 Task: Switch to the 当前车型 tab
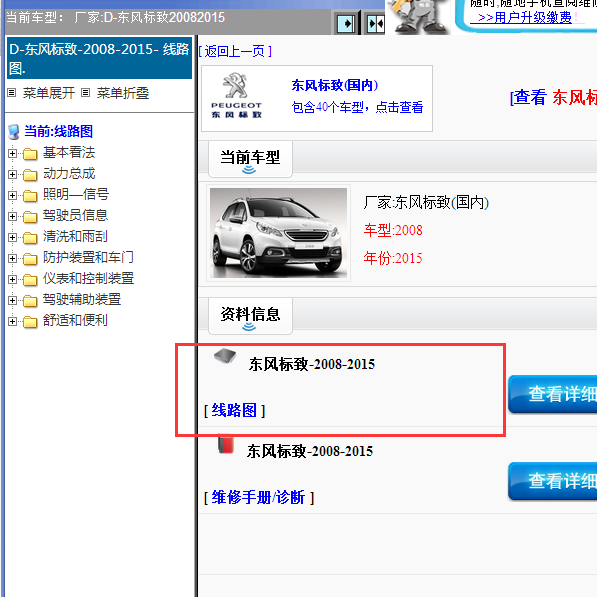pyautogui.click(x=250, y=158)
